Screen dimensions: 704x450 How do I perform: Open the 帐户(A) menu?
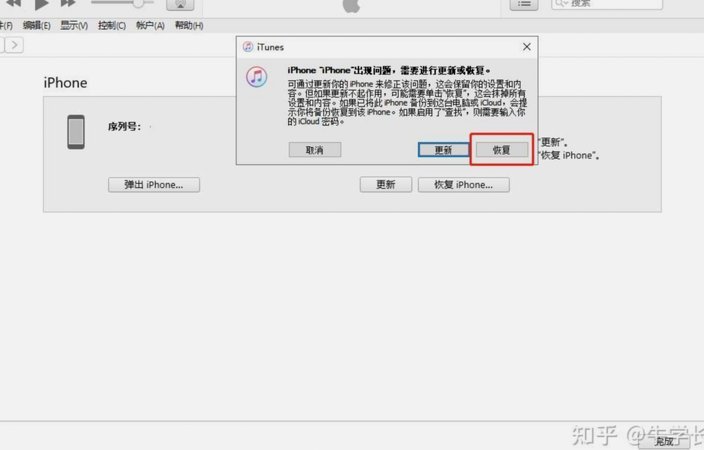(x=150, y=26)
